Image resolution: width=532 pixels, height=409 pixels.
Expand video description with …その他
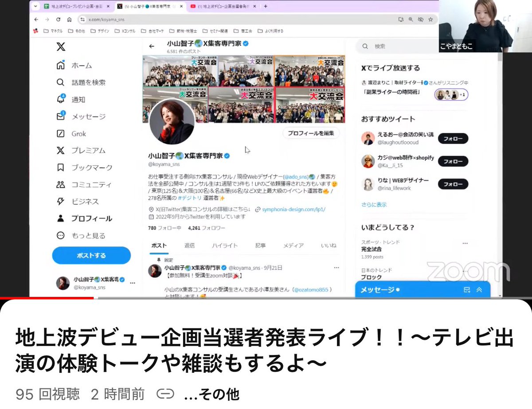(x=211, y=394)
